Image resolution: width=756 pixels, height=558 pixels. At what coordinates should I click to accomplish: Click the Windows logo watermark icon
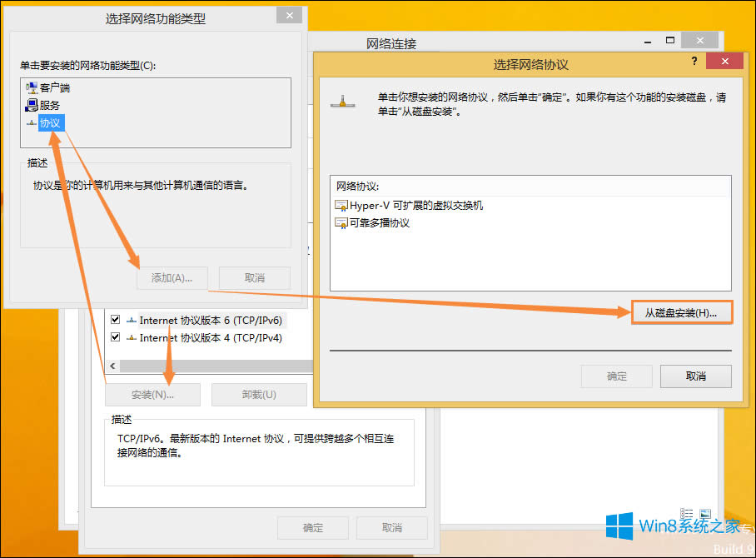[x=618, y=527]
